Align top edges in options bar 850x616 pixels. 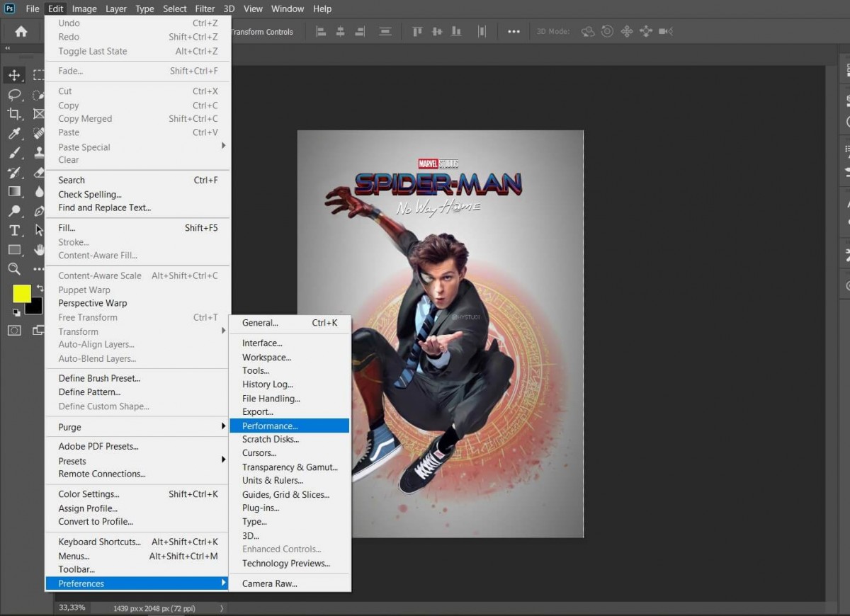point(417,31)
